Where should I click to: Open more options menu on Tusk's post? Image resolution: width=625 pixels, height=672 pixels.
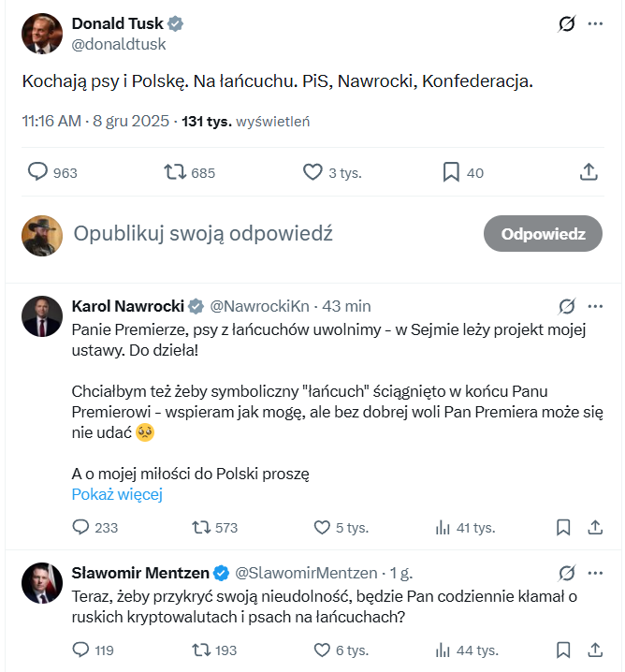point(595,24)
